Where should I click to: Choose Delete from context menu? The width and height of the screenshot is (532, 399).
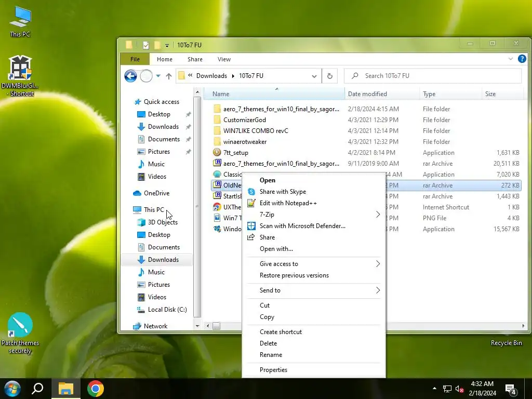point(314,343)
